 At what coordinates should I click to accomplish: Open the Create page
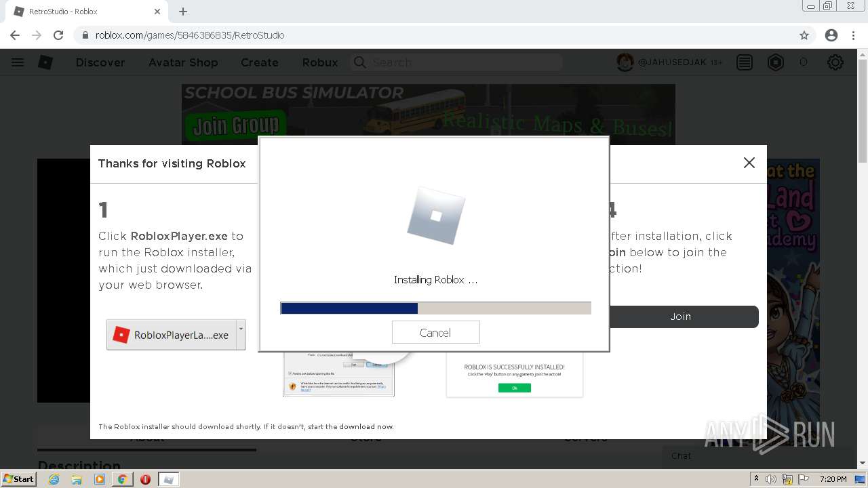260,62
